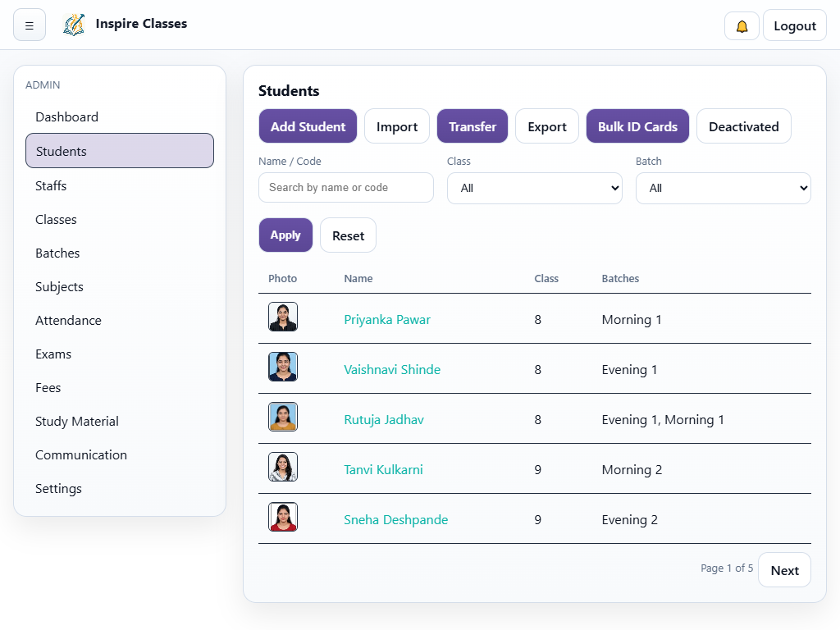This screenshot has height=630, width=840.
Task: Click the notification bell icon
Action: [741, 25]
